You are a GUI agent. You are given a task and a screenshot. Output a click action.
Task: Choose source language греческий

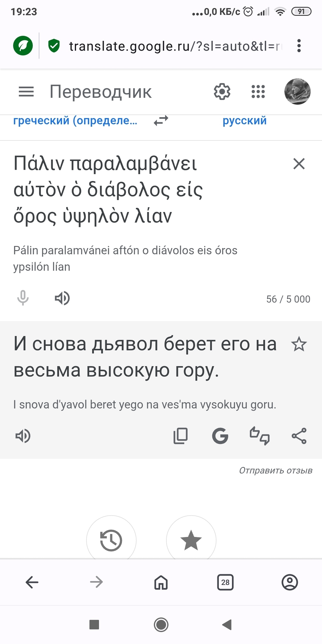(75, 121)
